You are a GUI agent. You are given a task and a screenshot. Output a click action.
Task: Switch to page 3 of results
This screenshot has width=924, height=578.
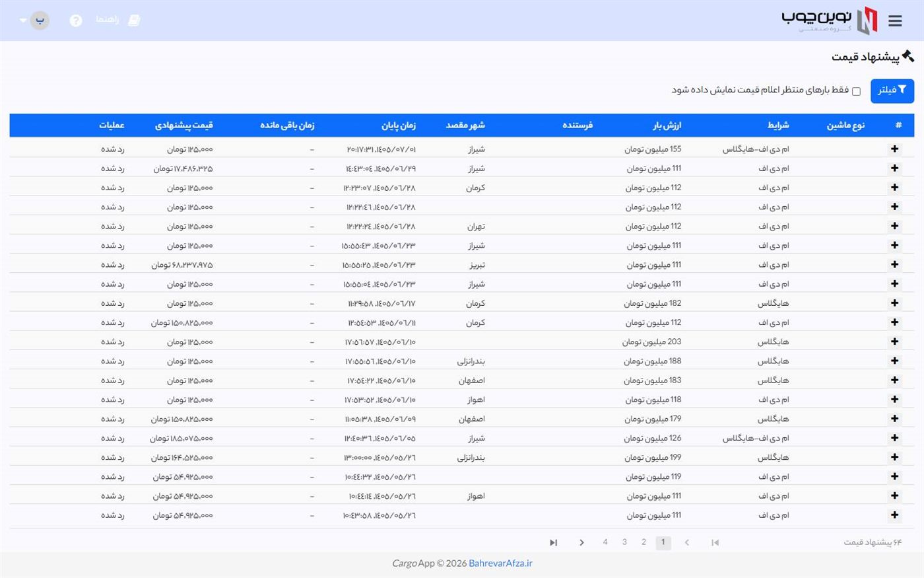tap(624, 542)
